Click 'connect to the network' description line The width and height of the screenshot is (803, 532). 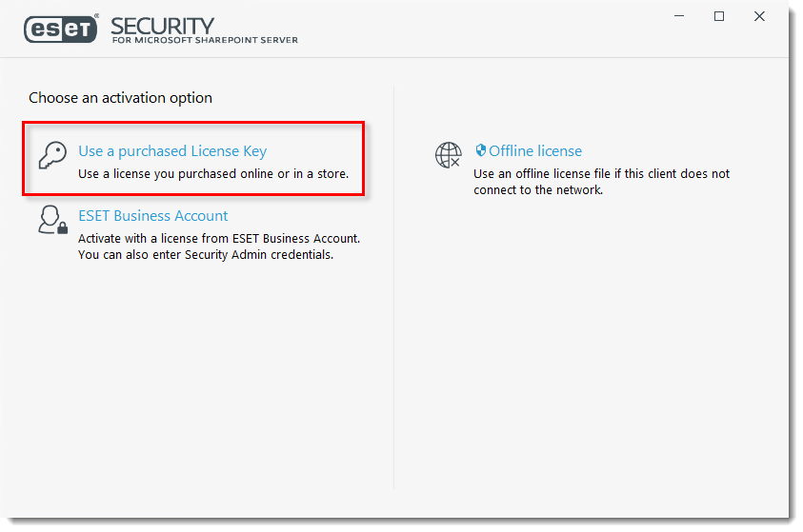[538, 189]
